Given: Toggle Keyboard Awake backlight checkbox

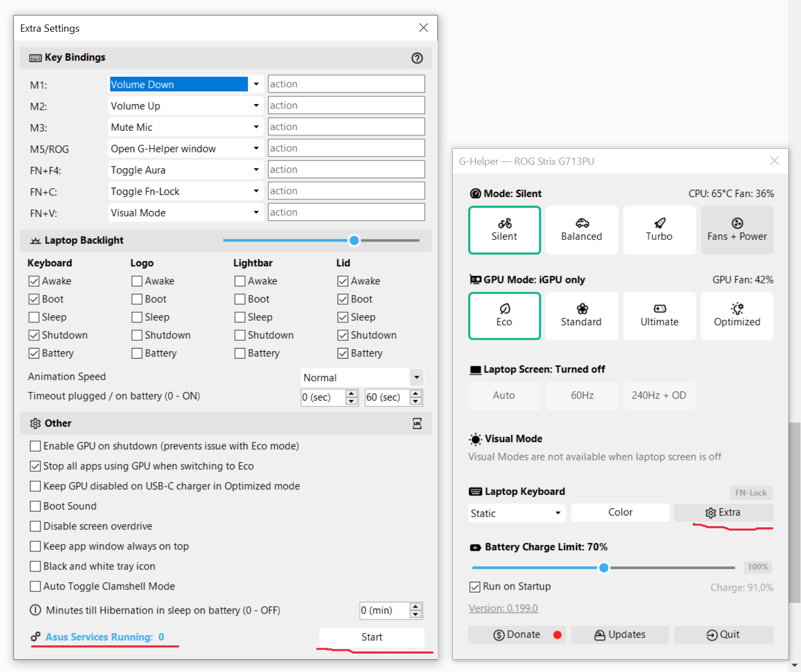Looking at the screenshot, I should (x=34, y=281).
